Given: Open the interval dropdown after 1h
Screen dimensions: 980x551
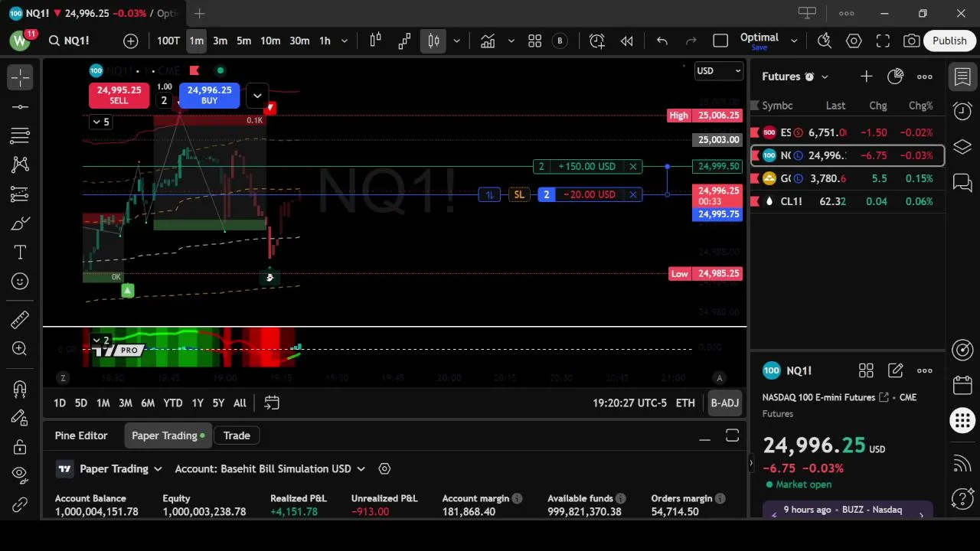Looking at the screenshot, I should pos(345,41).
